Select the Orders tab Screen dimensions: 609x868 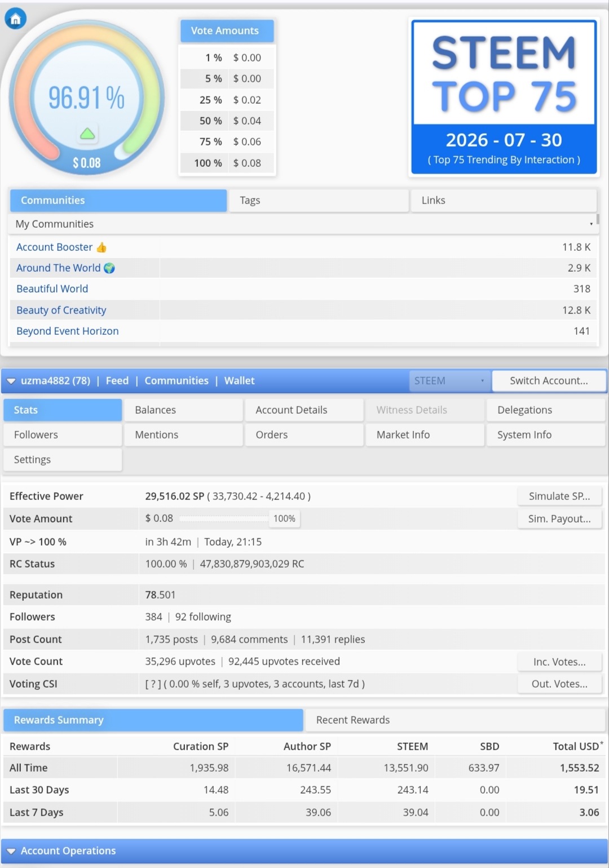[304, 435]
